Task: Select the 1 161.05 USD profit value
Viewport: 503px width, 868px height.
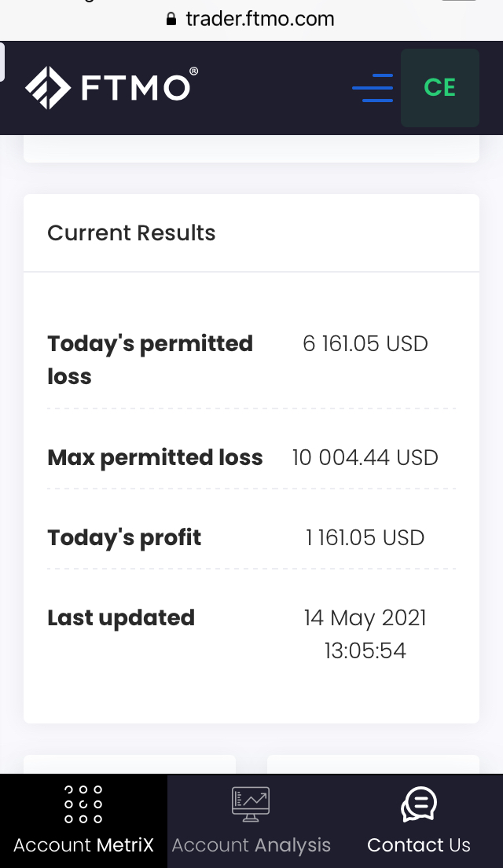Action: (365, 537)
